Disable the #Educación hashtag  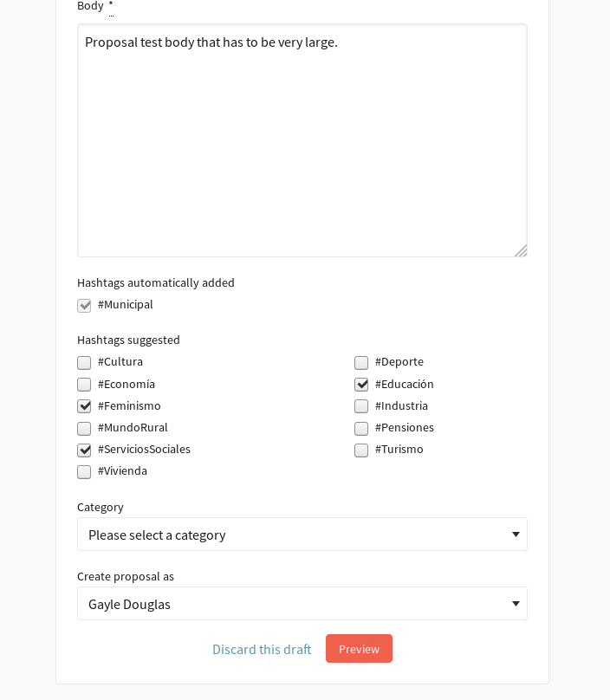tap(361, 384)
